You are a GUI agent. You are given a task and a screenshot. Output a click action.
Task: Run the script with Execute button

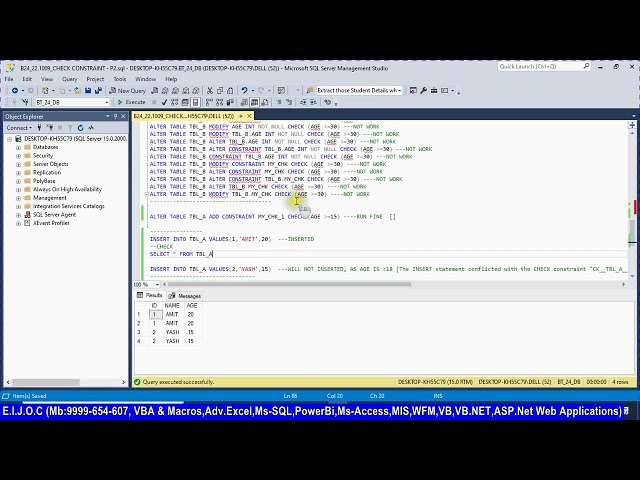pyautogui.click(x=131, y=102)
